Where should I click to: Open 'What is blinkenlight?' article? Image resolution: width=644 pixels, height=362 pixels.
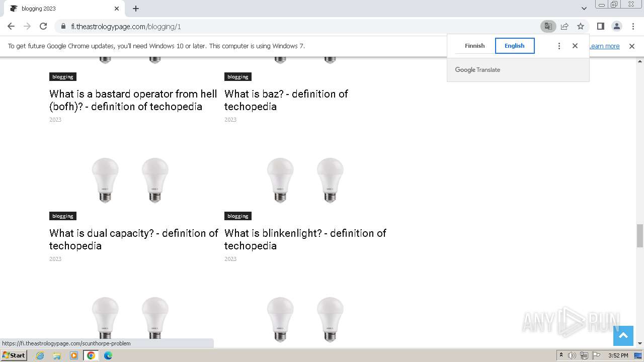[305, 239]
